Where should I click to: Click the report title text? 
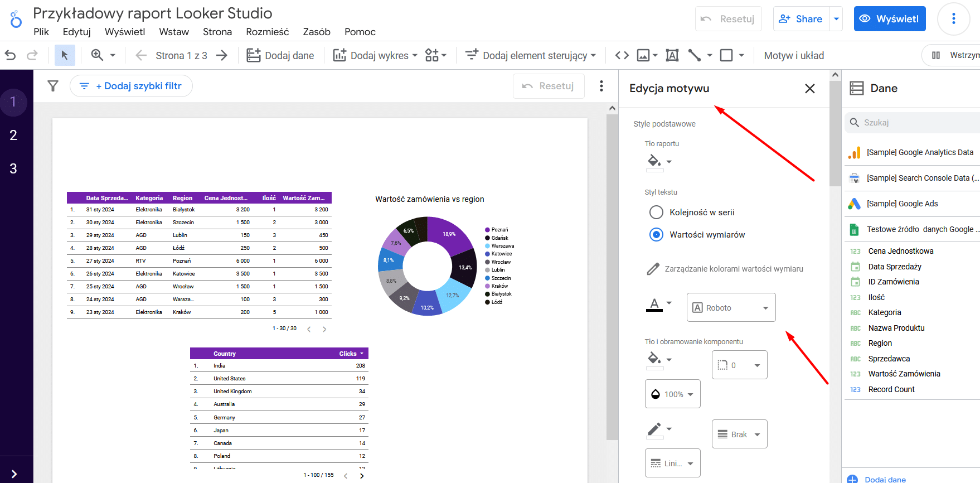tap(153, 13)
